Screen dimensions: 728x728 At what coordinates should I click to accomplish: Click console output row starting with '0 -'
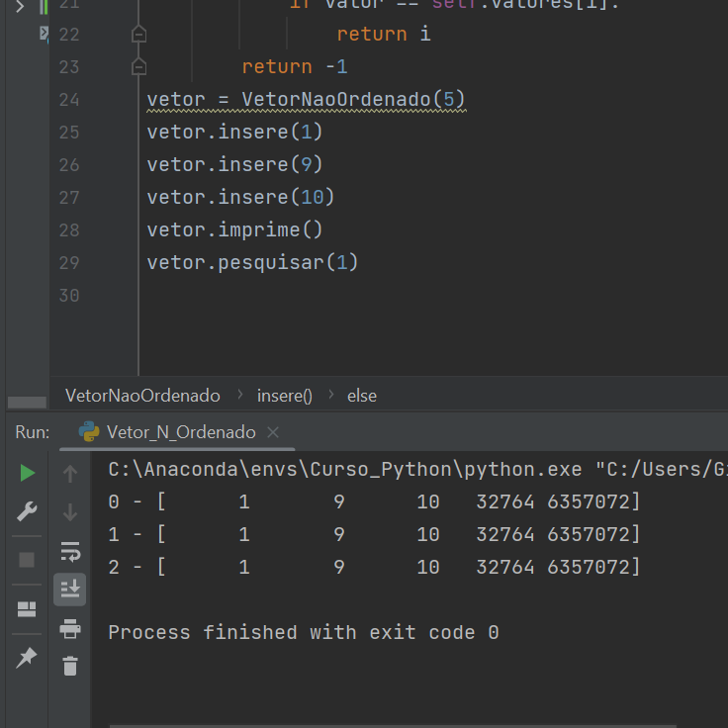[x=374, y=501]
